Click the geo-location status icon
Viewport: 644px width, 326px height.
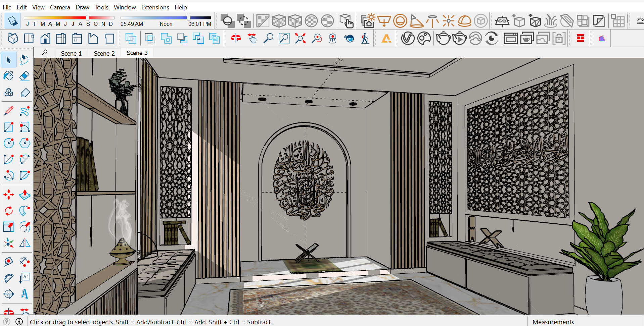pos(6,322)
